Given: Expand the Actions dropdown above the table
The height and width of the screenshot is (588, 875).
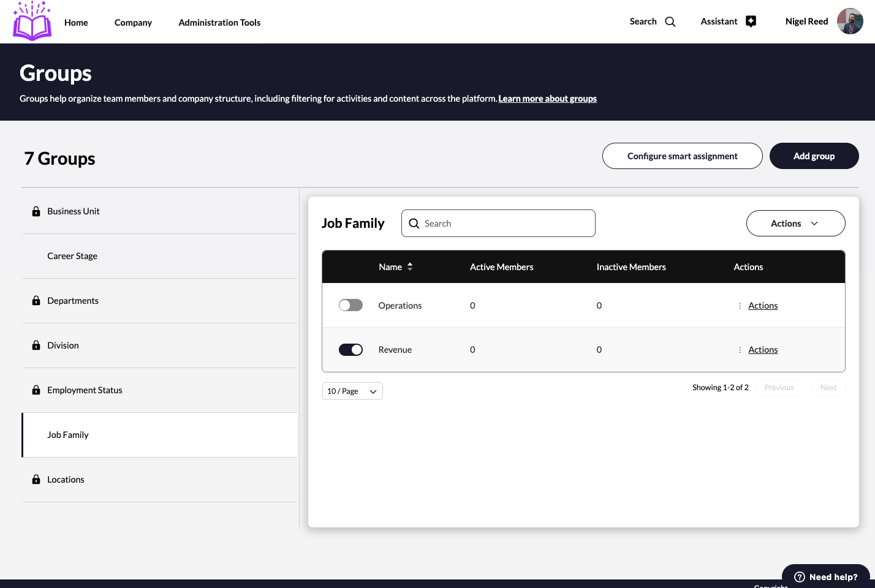Looking at the screenshot, I should (x=795, y=224).
